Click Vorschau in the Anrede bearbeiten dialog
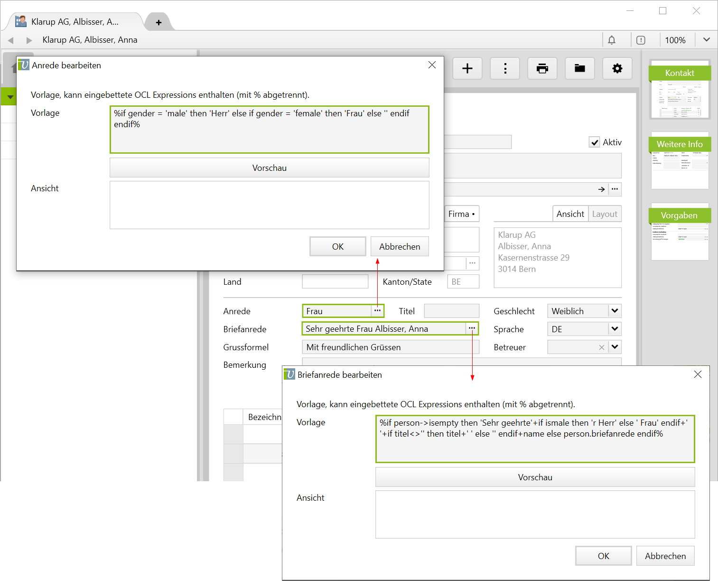Screen dimensions: 718x588 (269, 168)
